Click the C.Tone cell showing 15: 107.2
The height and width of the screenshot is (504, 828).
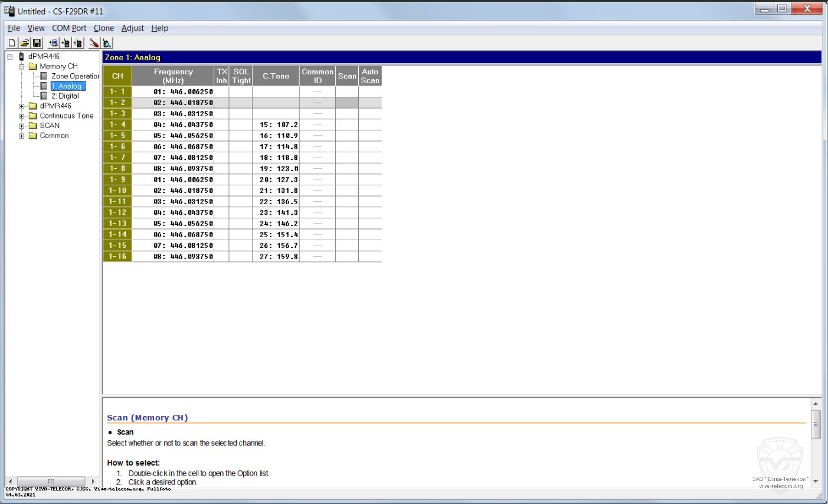click(276, 125)
